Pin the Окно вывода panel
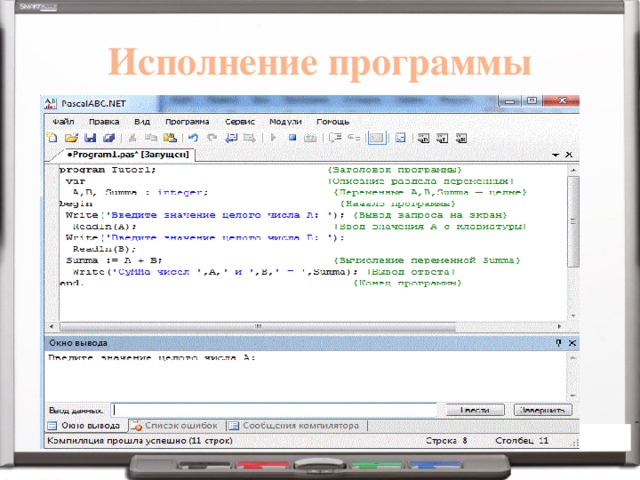Viewport: 640px width, 480px height. pyautogui.click(x=558, y=343)
